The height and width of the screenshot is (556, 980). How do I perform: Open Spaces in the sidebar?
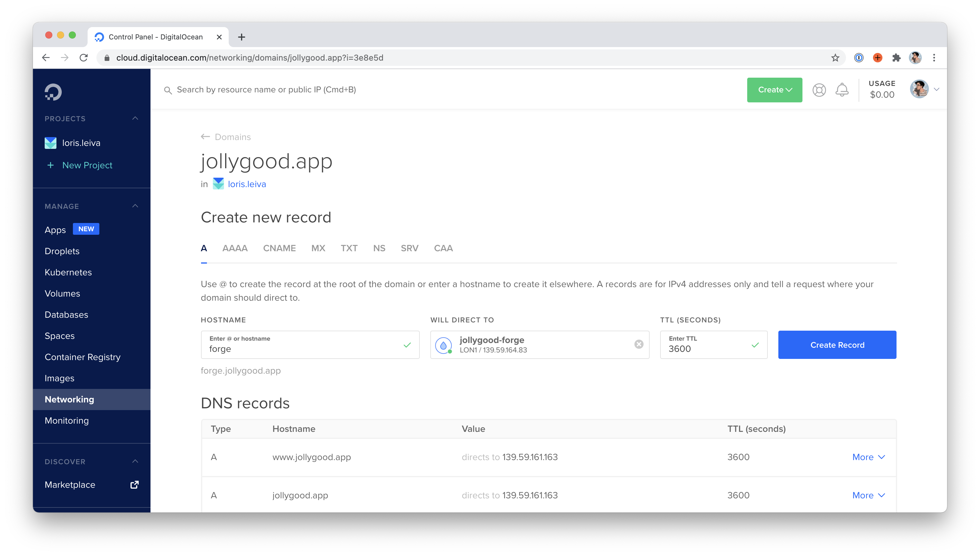click(x=59, y=336)
